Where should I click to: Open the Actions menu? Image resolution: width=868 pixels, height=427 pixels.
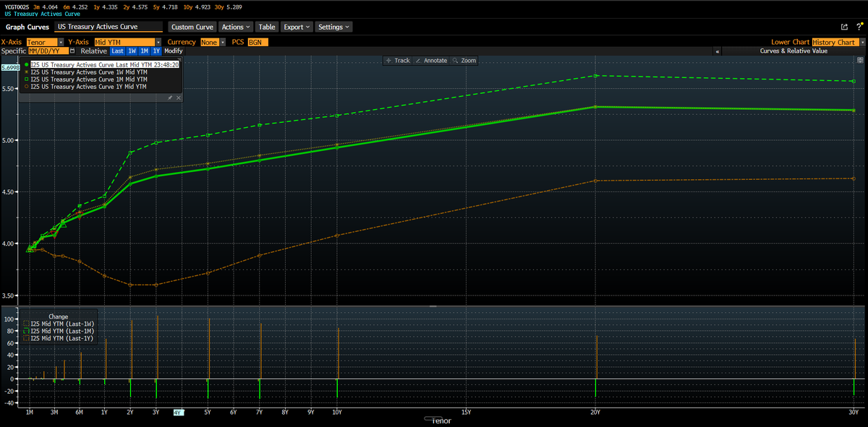click(x=235, y=27)
